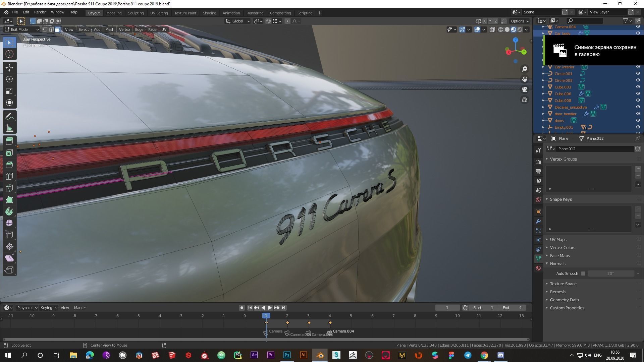
Task: Select the Rip Region tool
Action: click(x=9, y=270)
